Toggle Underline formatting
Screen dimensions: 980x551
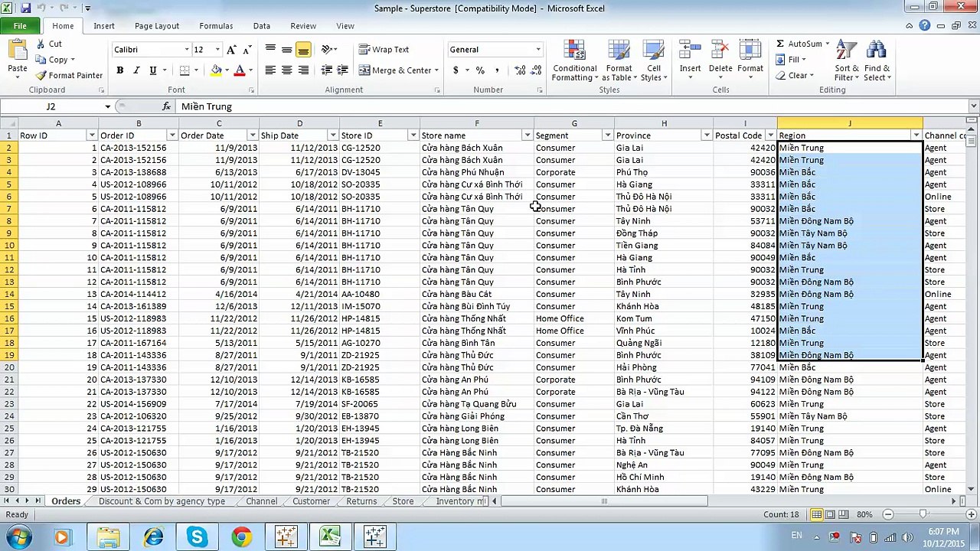(x=153, y=70)
